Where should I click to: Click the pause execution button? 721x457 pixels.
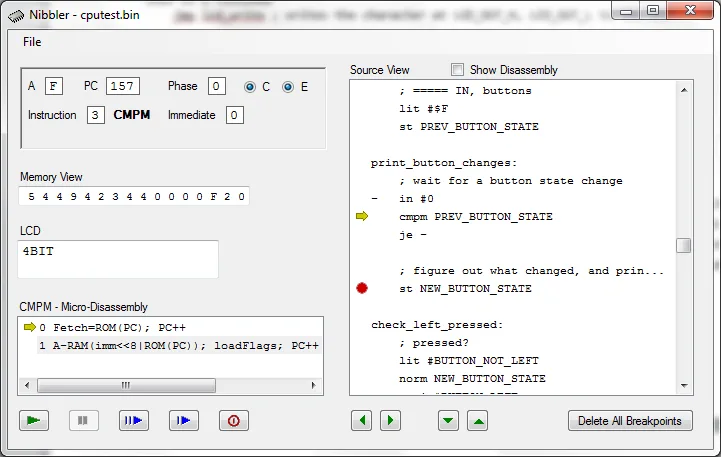click(x=83, y=420)
